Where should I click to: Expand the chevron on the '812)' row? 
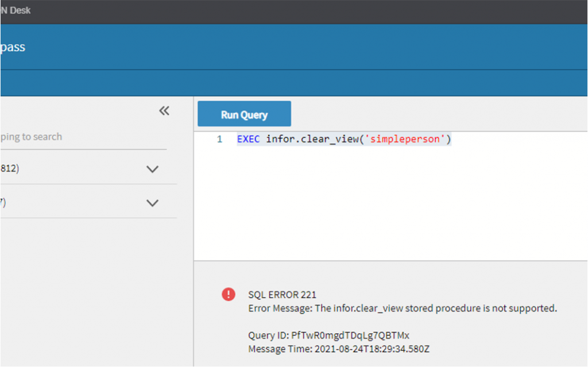(152, 169)
